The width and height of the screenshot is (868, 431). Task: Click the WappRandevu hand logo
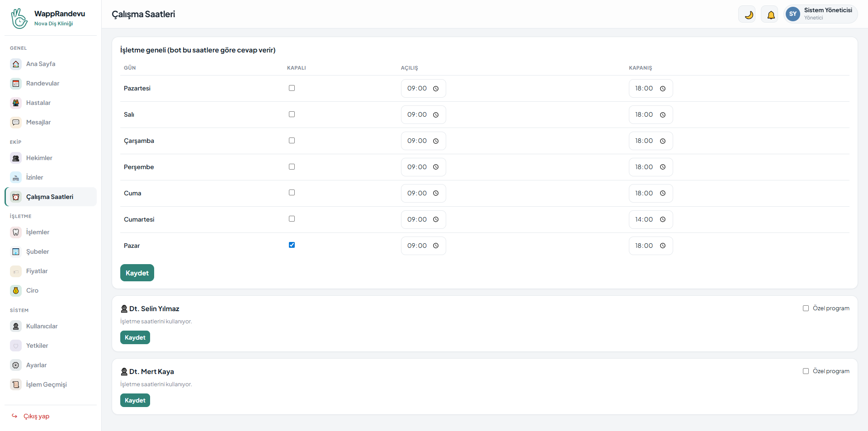click(x=19, y=19)
